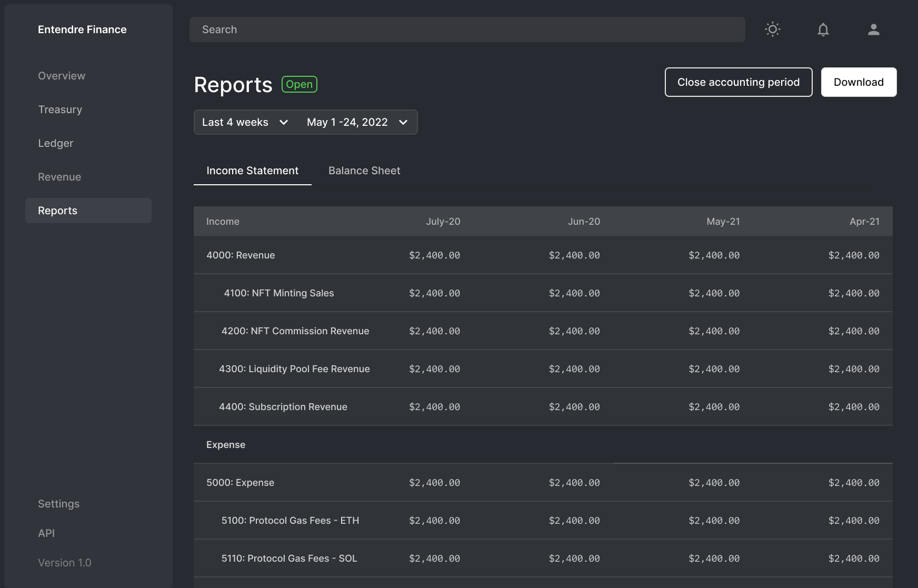Open the Treasury page
This screenshot has width=918, height=588.
coord(60,109)
